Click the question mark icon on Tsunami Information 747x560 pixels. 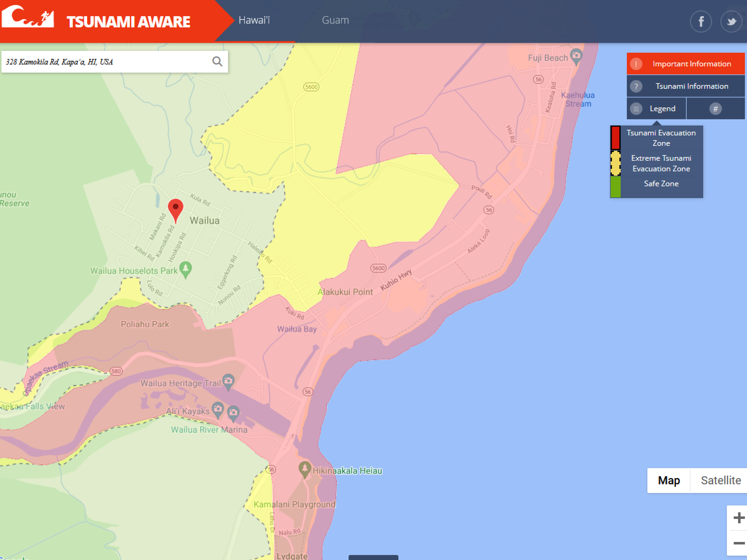click(x=636, y=86)
